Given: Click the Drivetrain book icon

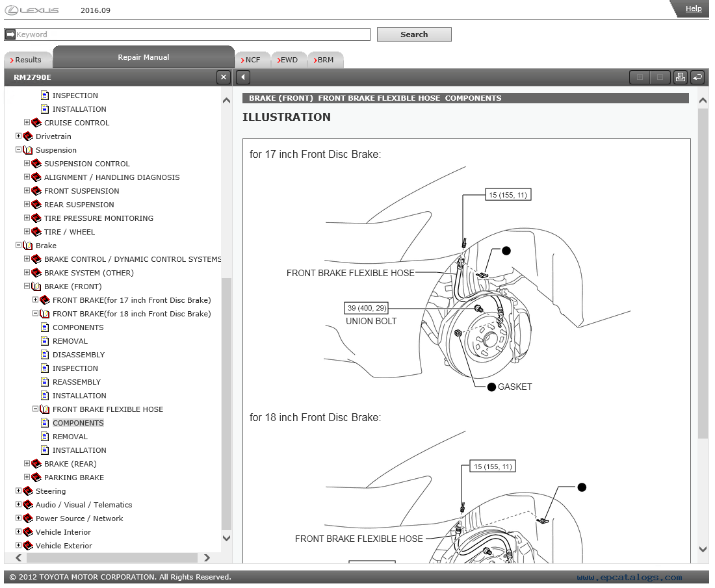Looking at the screenshot, I should (x=28, y=136).
